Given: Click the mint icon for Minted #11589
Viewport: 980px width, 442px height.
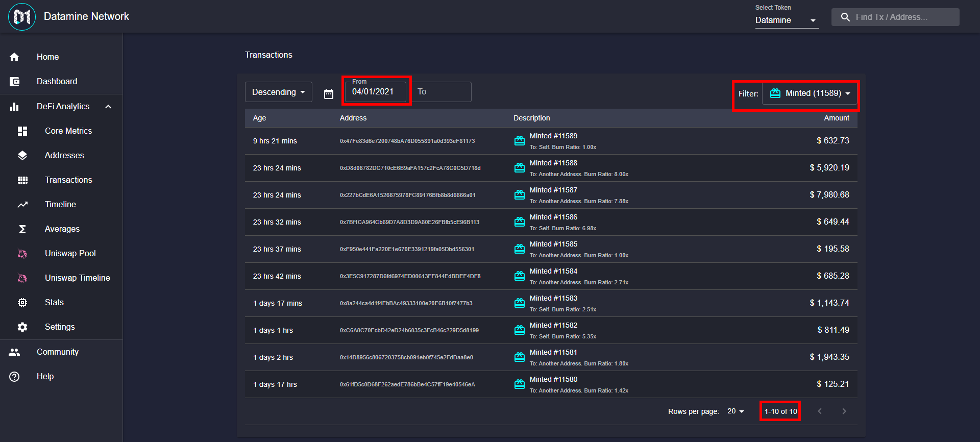Looking at the screenshot, I should pyautogui.click(x=520, y=141).
